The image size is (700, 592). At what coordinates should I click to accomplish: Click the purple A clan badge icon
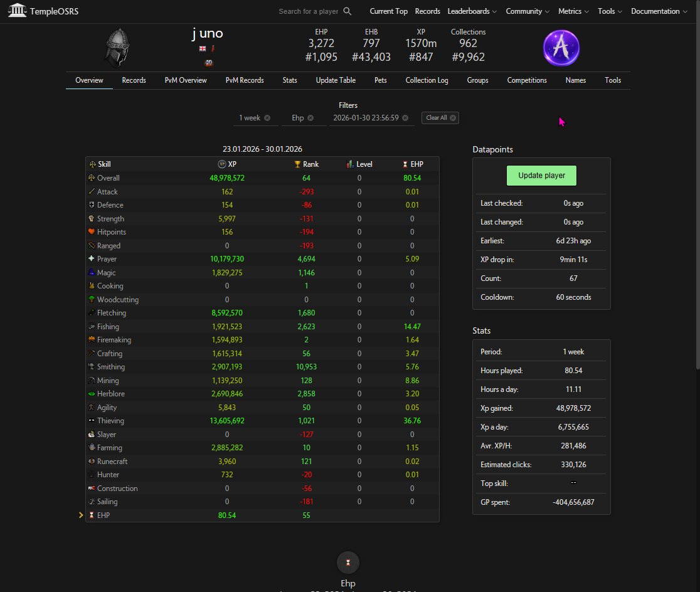pos(561,48)
